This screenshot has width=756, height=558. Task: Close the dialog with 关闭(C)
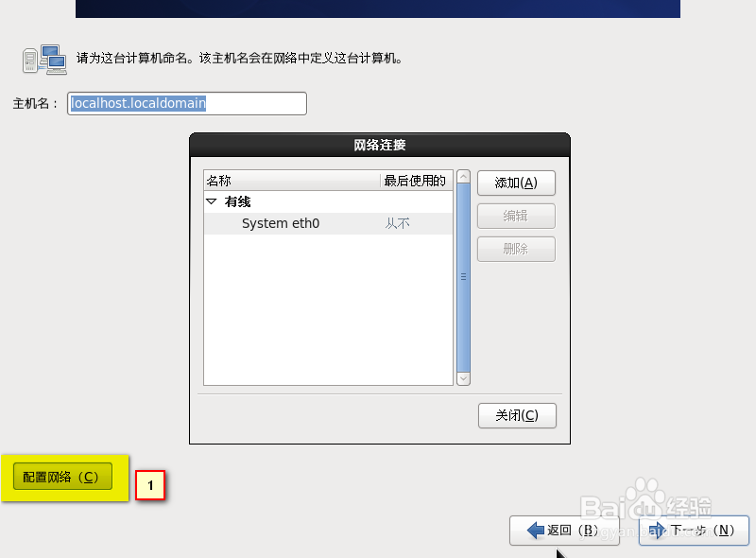coord(517,415)
